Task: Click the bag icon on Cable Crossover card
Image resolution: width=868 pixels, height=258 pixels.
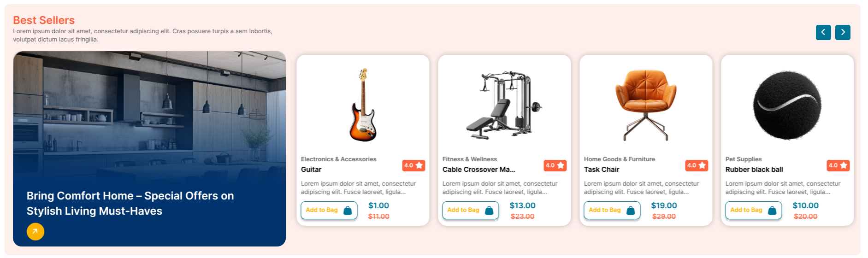Action: coord(489,211)
